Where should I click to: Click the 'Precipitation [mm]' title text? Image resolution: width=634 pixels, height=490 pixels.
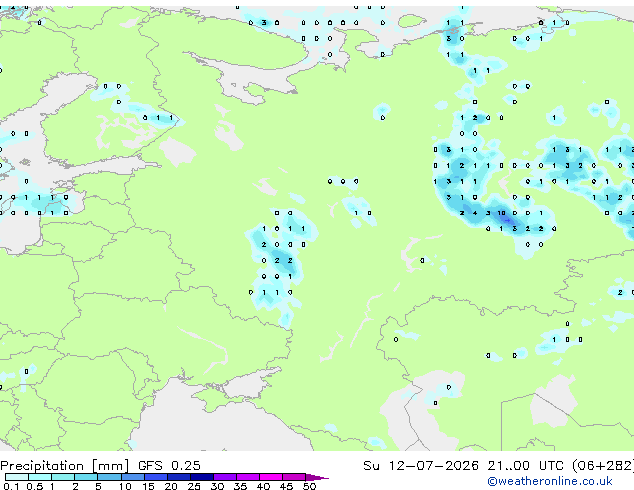(64, 466)
